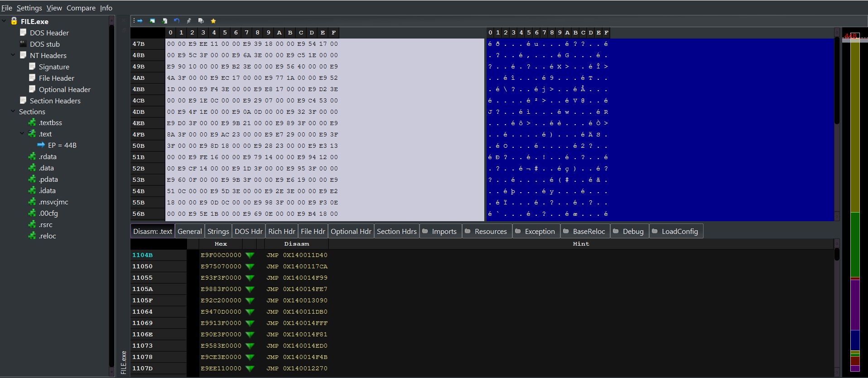This screenshot has height=378, width=868.
Task: Switch to the Optional Hdr tab
Action: coord(351,231)
